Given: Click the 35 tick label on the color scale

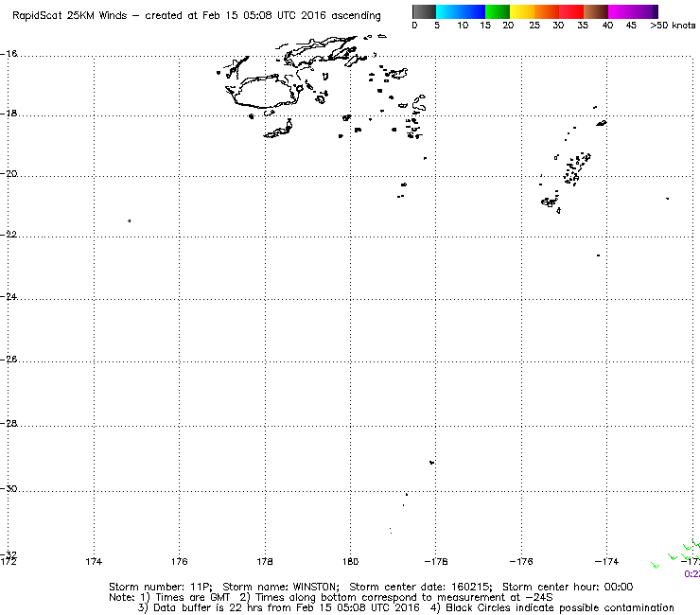Looking at the screenshot, I should [583, 26].
